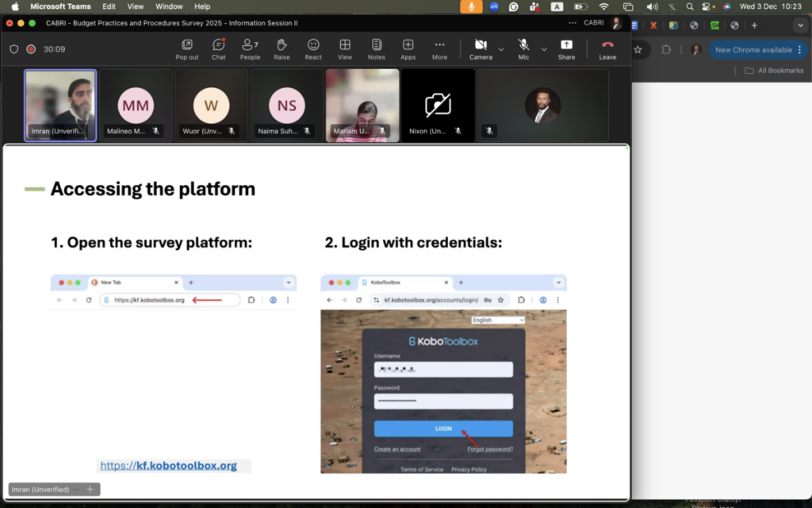
Task: Open macOS Control Center icon
Action: (707, 6)
